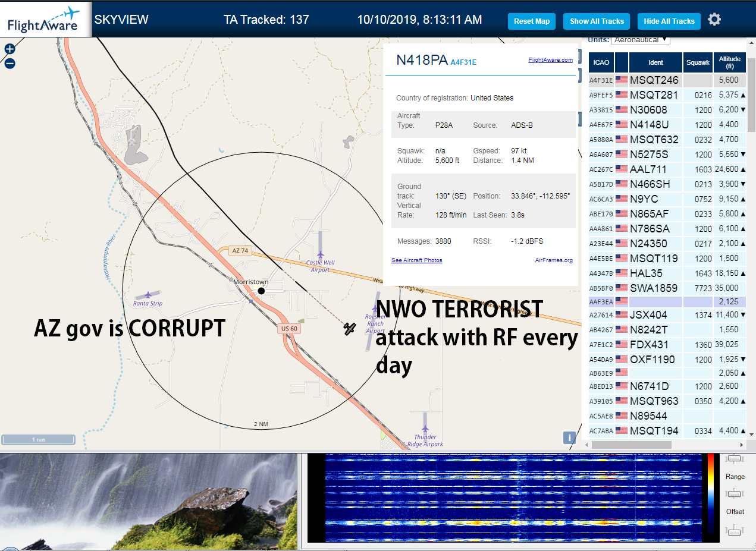Viewport: 756px width, 551px height.
Task: Click the table scrollbar right arrow
Action: [741, 445]
